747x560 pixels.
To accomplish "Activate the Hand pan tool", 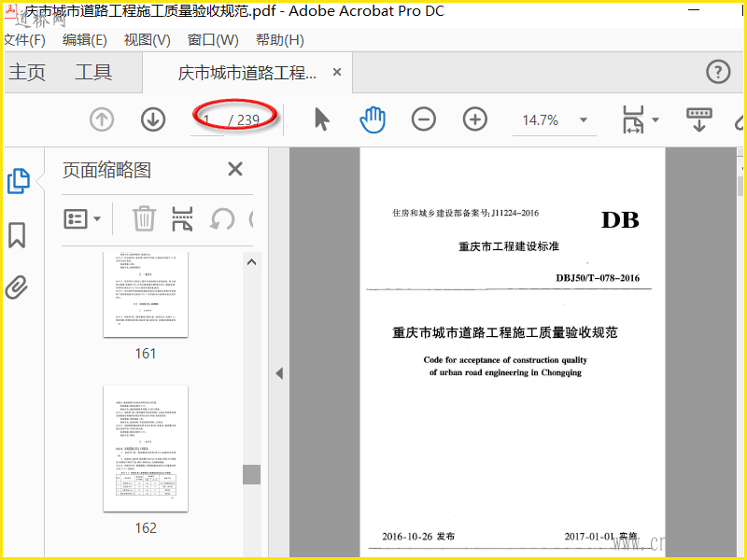I will click(373, 119).
